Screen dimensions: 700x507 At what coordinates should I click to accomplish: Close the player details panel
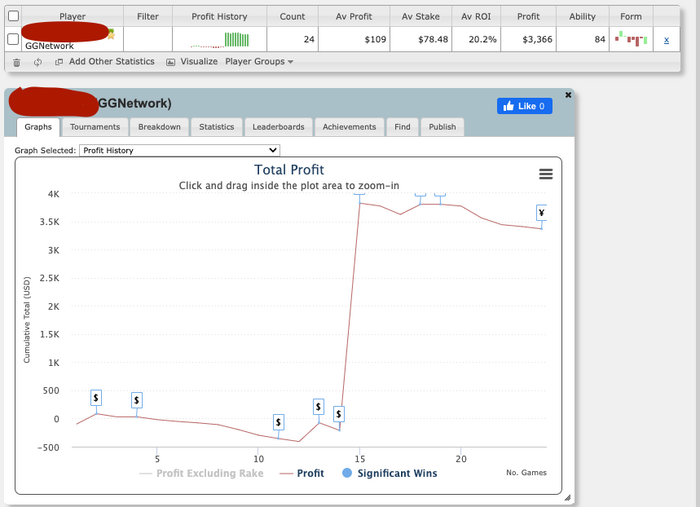point(568,95)
